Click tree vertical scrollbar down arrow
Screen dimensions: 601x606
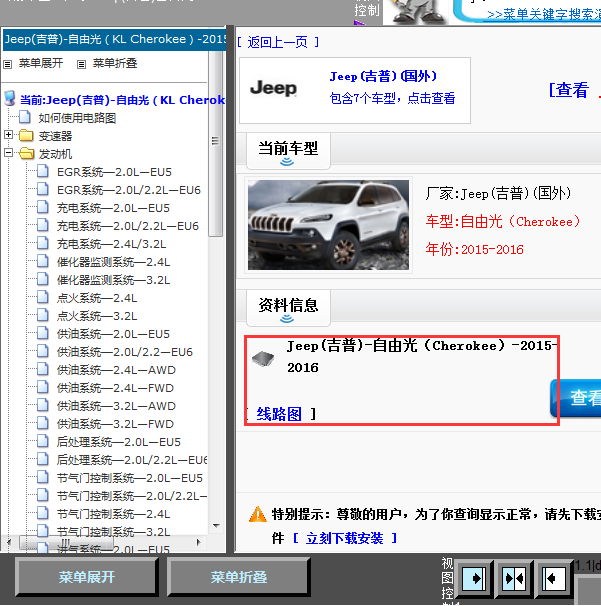(216, 526)
